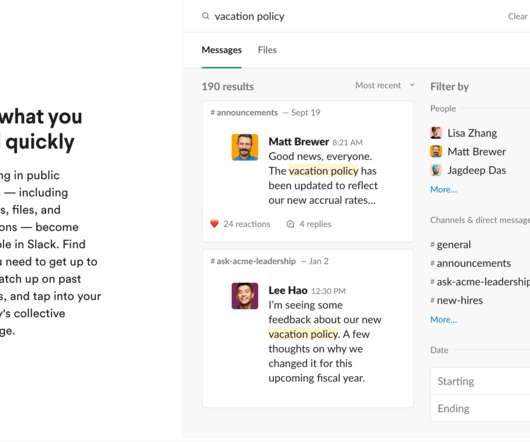Open the Most recent sort dropdown
This screenshot has width=530, height=442.
tap(385, 85)
